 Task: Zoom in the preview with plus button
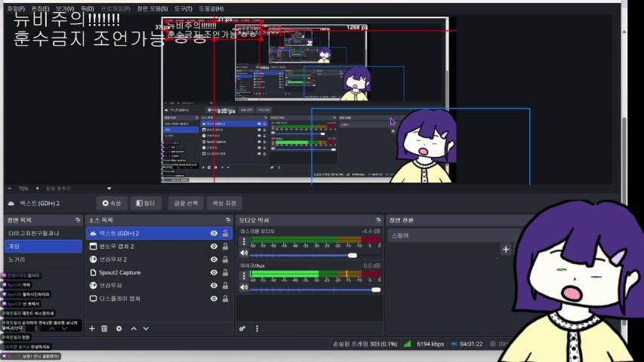pos(37,189)
